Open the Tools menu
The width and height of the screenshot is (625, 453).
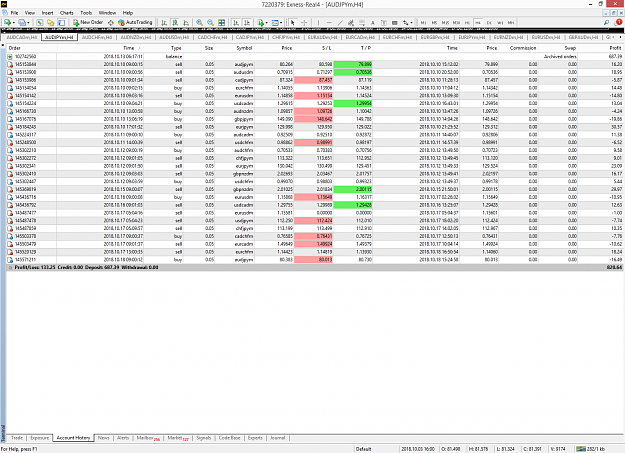point(86,13)
